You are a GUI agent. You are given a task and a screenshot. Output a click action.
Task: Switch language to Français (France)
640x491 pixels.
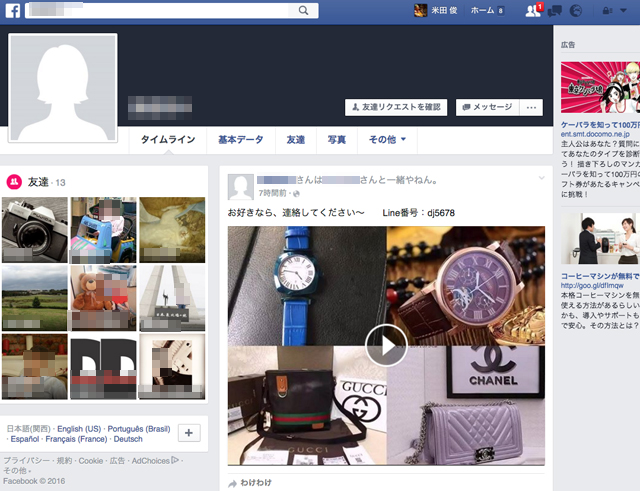76,439
